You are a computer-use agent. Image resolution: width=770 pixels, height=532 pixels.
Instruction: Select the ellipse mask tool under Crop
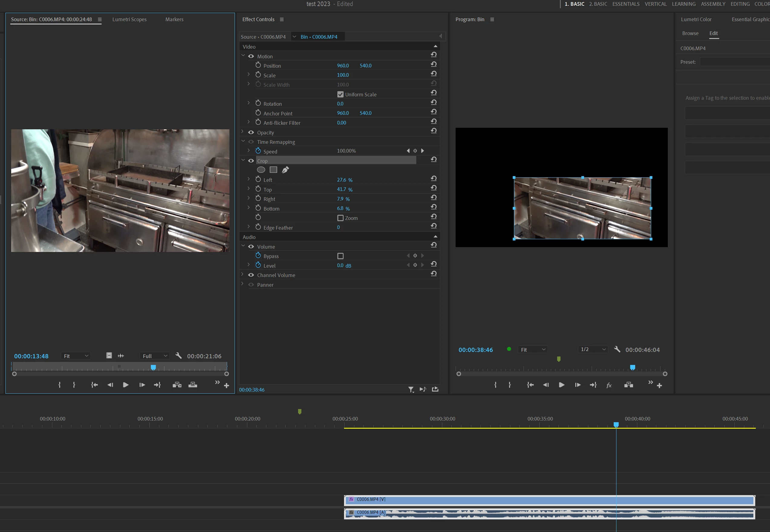(261, 170)
